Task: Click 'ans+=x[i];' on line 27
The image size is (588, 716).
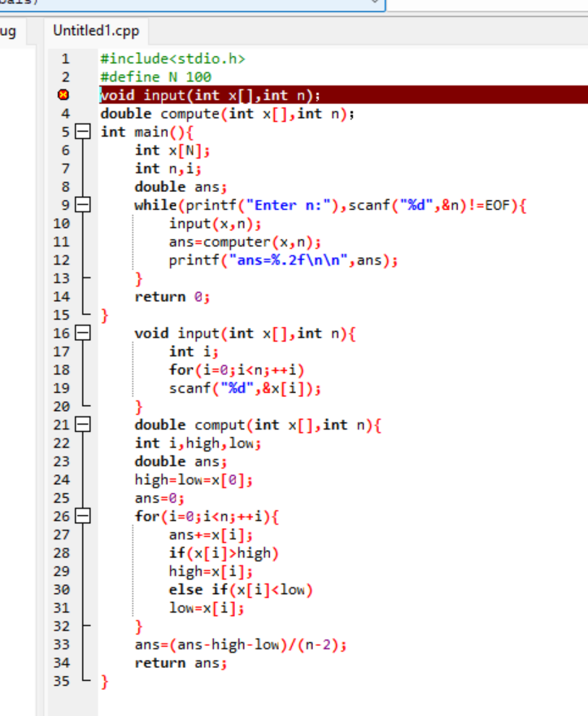Action: click(x=211, y=535)
